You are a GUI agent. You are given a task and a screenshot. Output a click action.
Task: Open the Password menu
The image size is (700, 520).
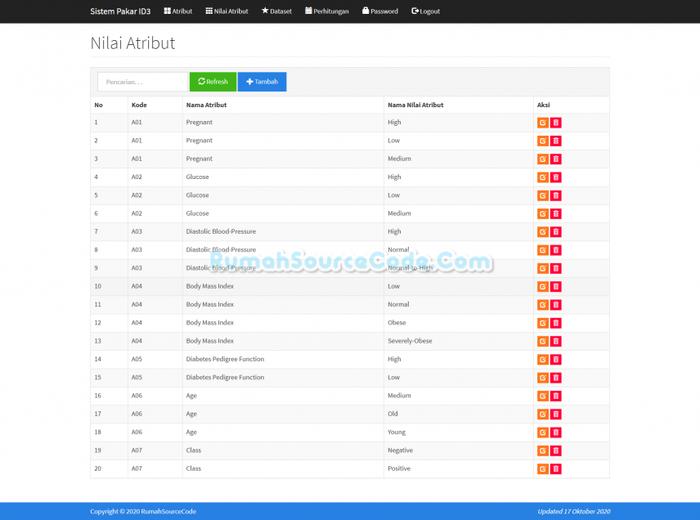click(380, 11)
